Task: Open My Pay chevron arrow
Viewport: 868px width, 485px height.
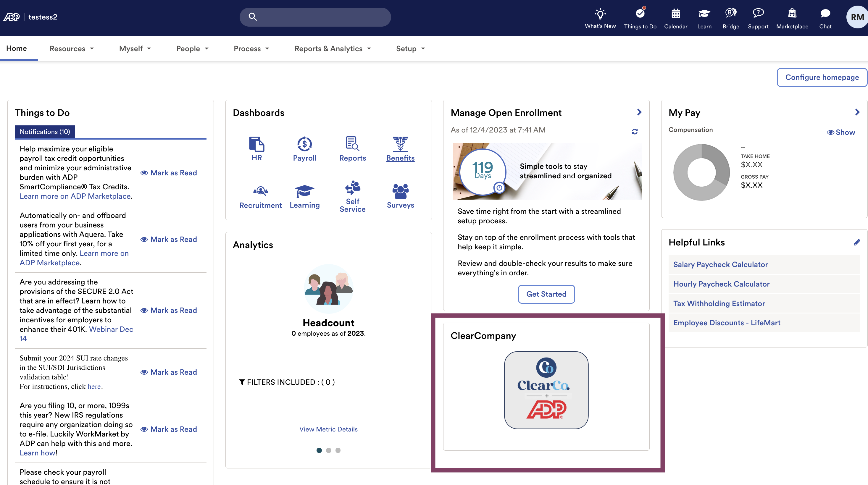Action: [x=857, y=112]
